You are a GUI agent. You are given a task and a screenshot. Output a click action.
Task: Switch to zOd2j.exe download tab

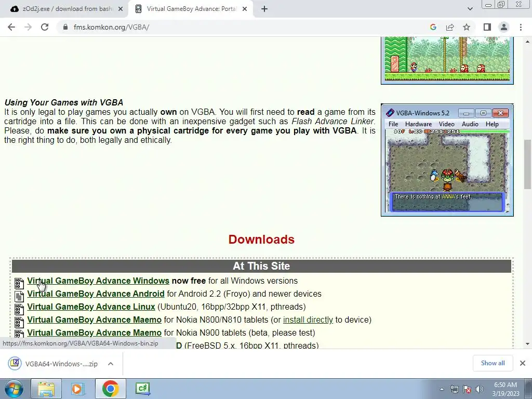point(64,9)
